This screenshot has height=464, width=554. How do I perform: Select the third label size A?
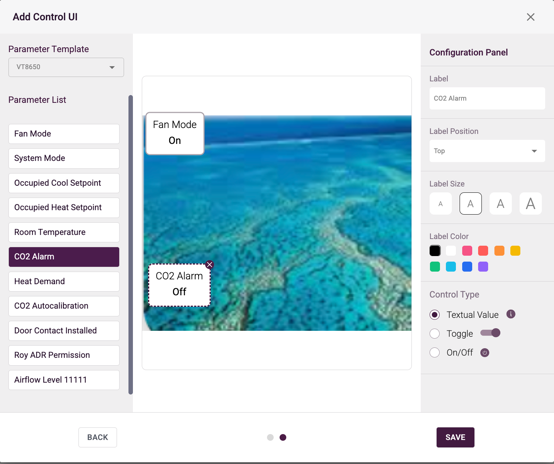click(x=500, y=204)
